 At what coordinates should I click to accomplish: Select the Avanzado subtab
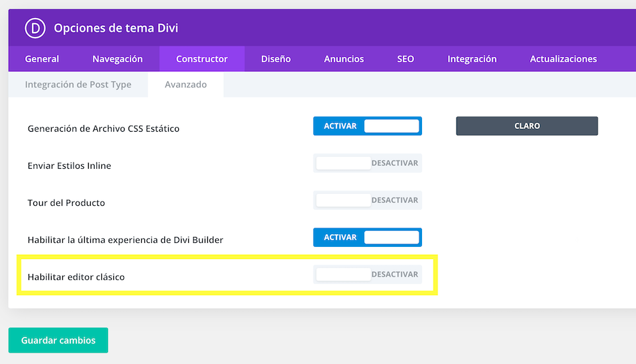tap(185, 84)
